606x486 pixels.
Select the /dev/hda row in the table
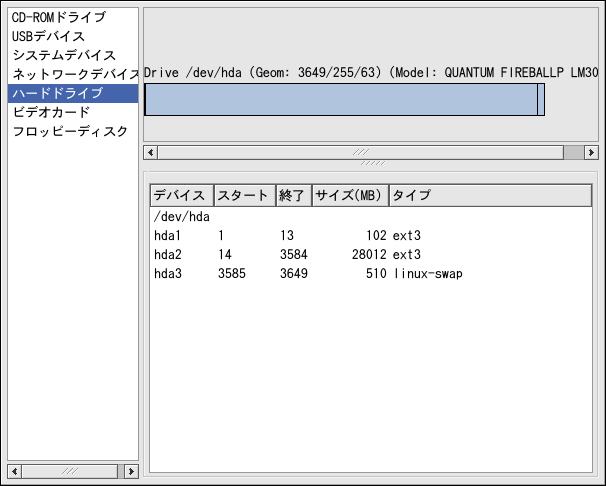coord(181,217)
